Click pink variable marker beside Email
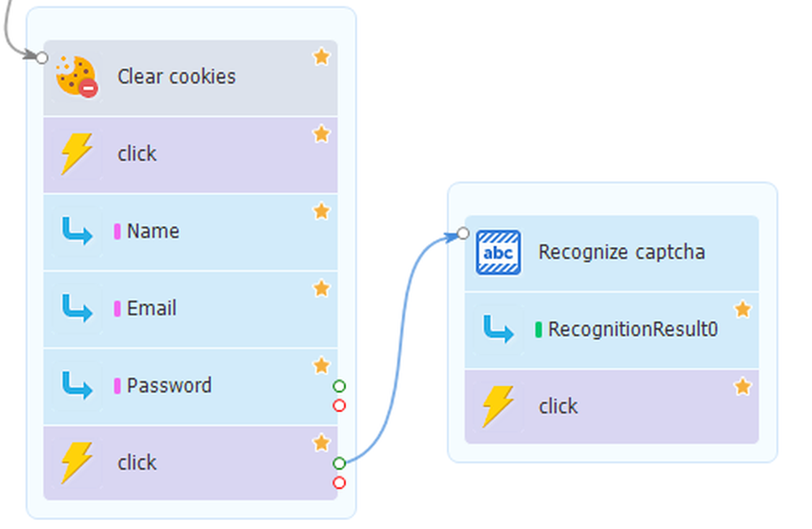Image resolution: width=812 pixels, height=529 pixels. pos(118,308)
